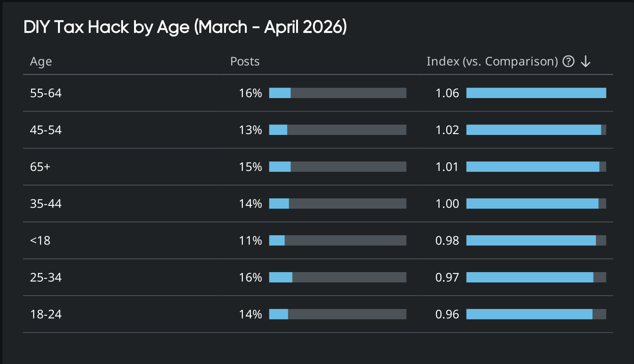634x364 pixels.
Task: Click the descending sort arrow icon
Action: click(586, 62)
